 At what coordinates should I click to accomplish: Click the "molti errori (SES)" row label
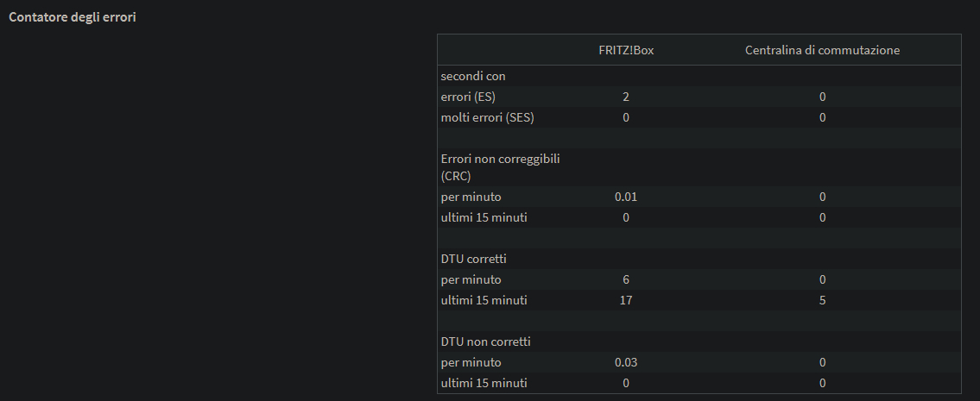[x=487, y=117]
